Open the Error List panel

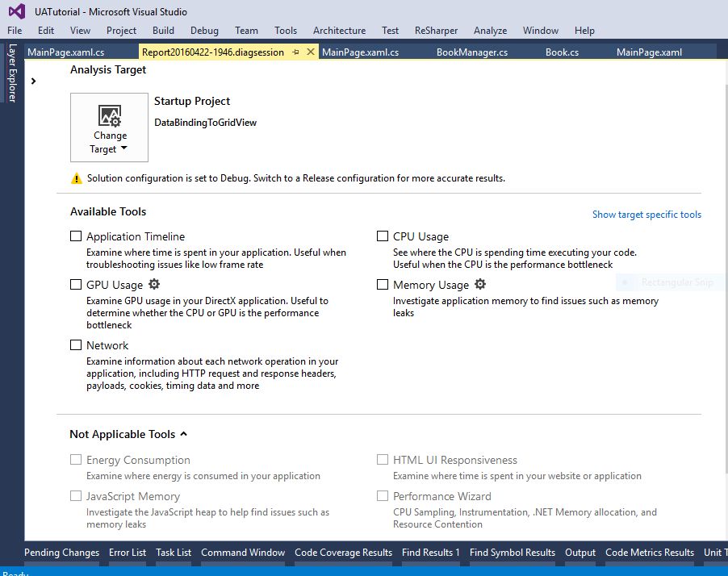pos(128,553)
